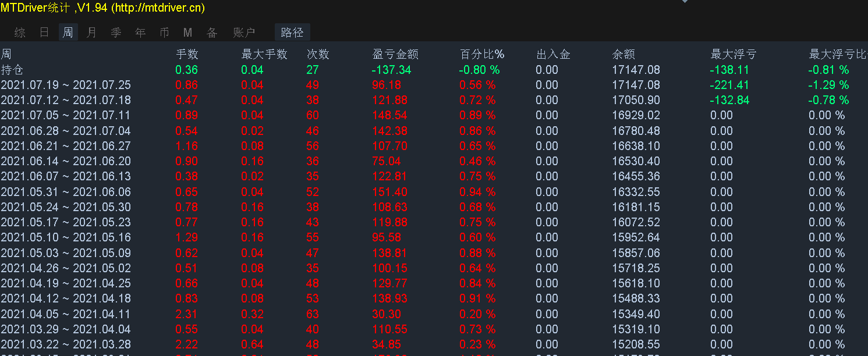Viewport: 868px width, 356px height.
Task: Click the balance value 15349.40
Action: tap(636, 314)
